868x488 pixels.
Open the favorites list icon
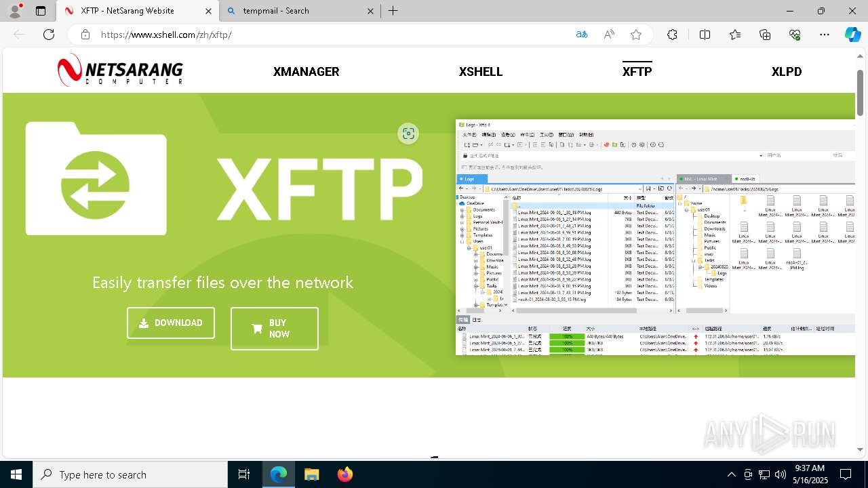point(735,35)
